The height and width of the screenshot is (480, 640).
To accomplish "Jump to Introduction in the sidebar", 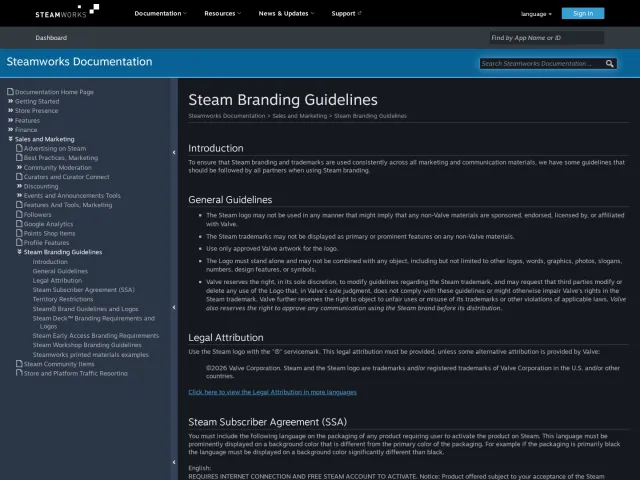I will coord(50,262).
